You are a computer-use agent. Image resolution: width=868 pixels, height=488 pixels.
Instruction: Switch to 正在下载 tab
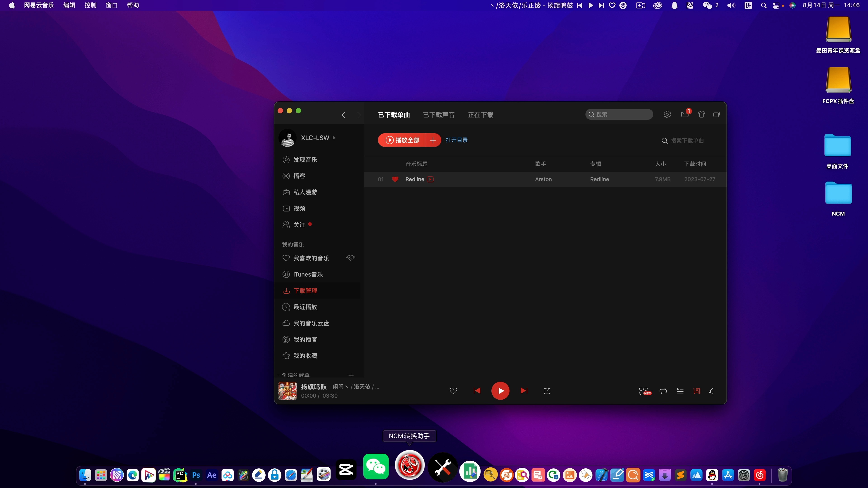point(481,115)
